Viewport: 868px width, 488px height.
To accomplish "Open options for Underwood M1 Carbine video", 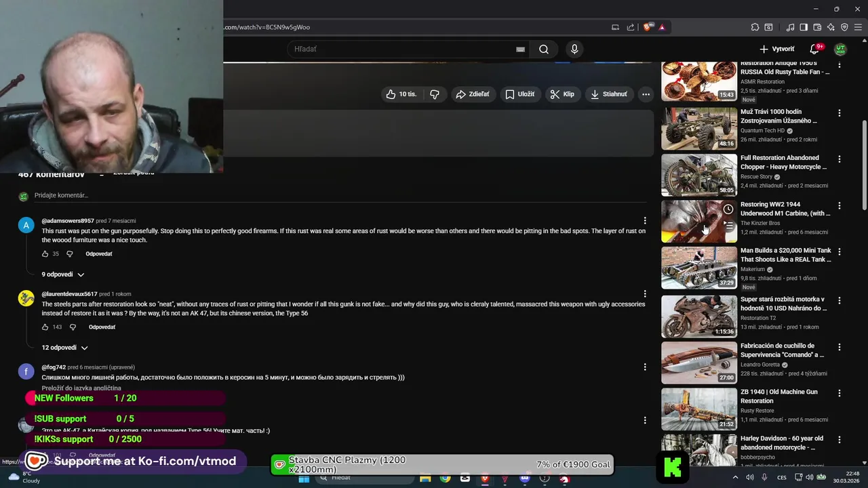I will click(x=840, y=205).
